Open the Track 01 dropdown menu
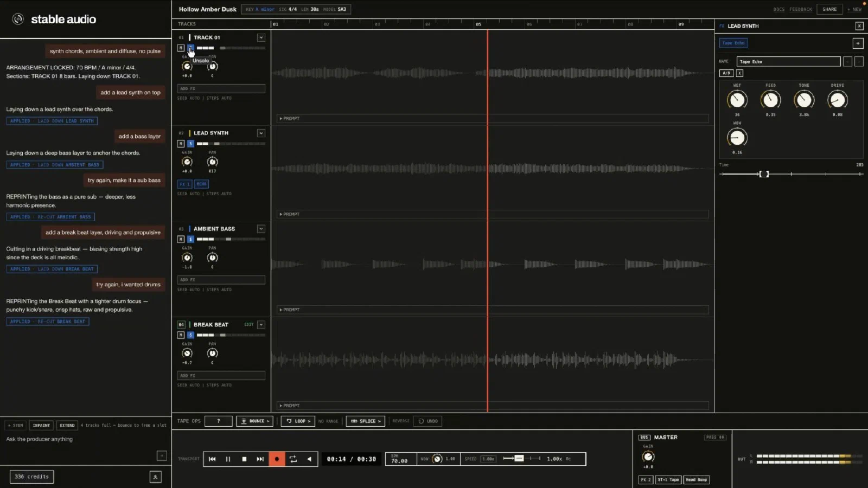 pyautogui.click(x=261, y=37)
